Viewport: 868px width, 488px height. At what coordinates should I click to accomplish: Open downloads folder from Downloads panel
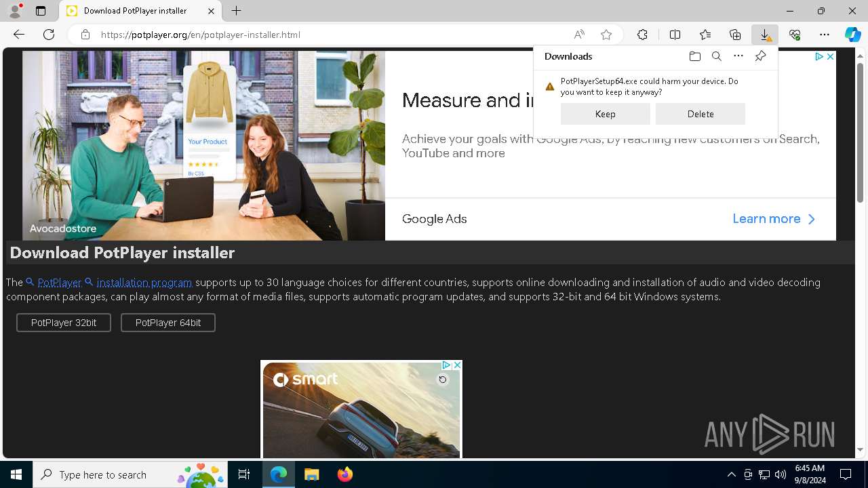coord(694,56)
